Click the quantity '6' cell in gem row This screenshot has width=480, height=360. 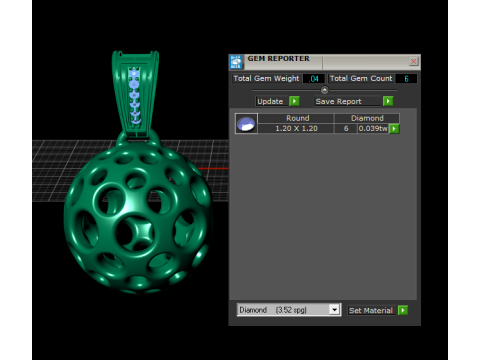(346, 129)
